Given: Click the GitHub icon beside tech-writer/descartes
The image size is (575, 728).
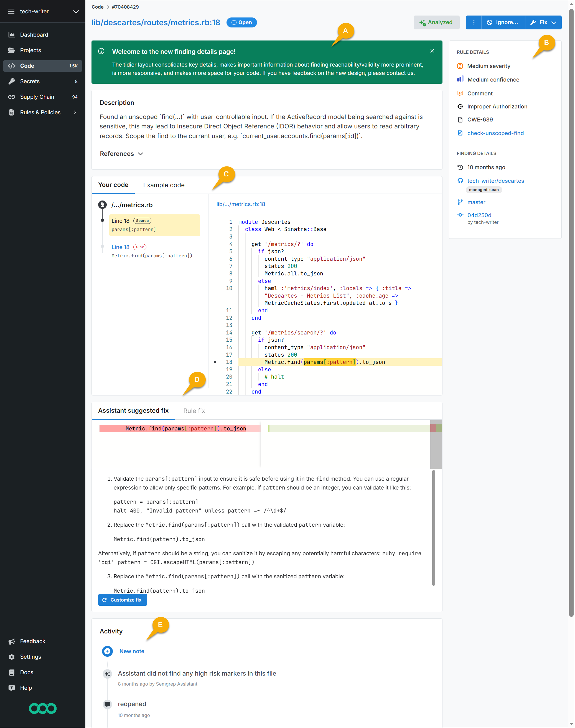Looking at the screenshot, I should [x=460, y=181].
